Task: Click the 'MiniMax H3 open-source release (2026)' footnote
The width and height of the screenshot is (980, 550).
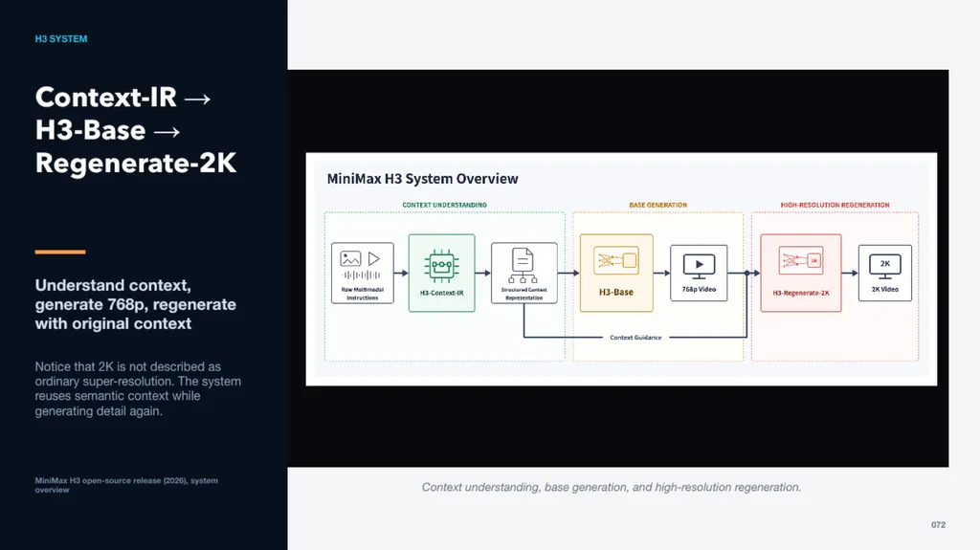Action: pos(126,485)
